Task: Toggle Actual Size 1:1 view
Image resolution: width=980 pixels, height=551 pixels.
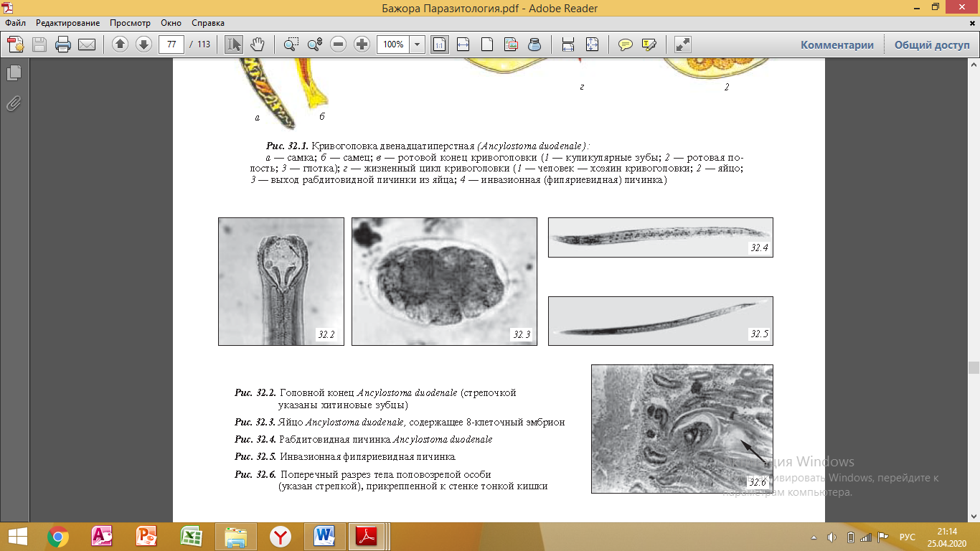Action: 439,44
